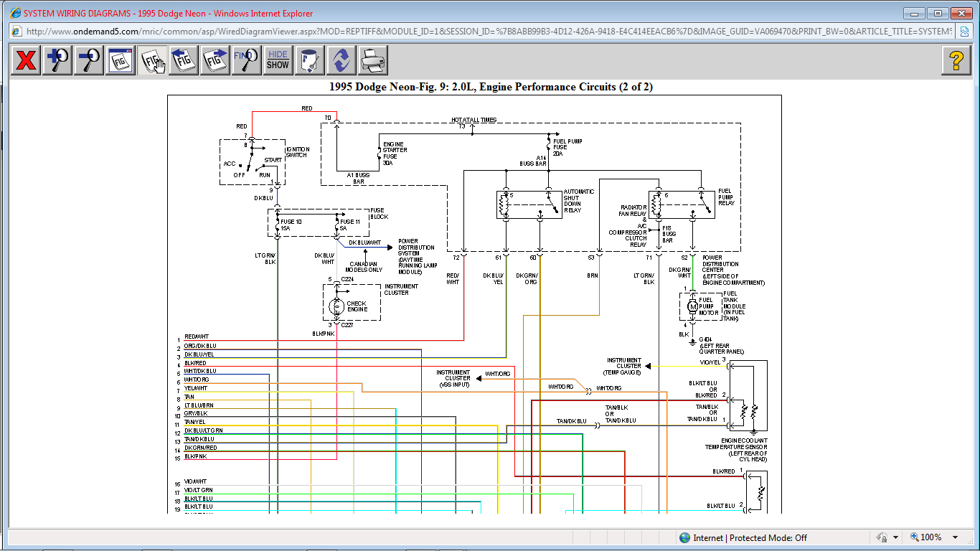980x551 pixels.
Task: Go to next figure with right arrow
Action: click(215, 60)
